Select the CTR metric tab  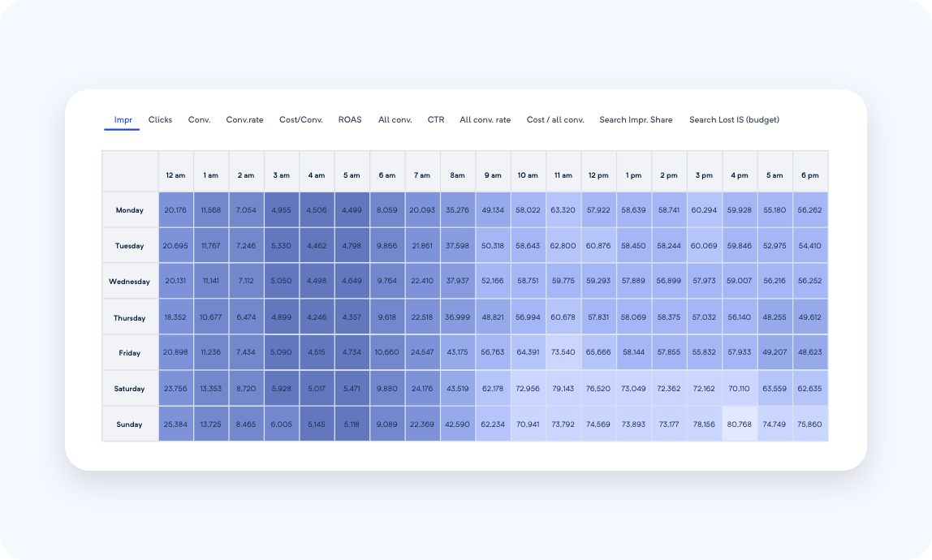(x=436, y=119)
